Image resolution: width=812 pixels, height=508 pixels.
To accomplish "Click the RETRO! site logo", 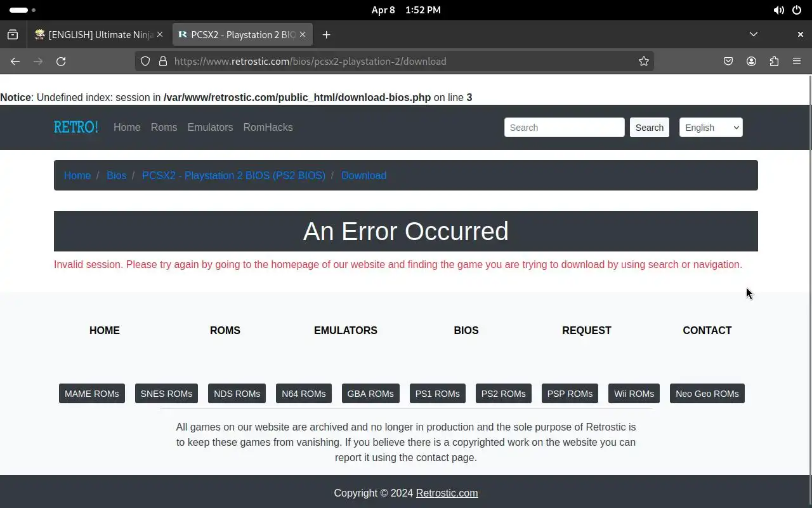I will coord(76,127).
